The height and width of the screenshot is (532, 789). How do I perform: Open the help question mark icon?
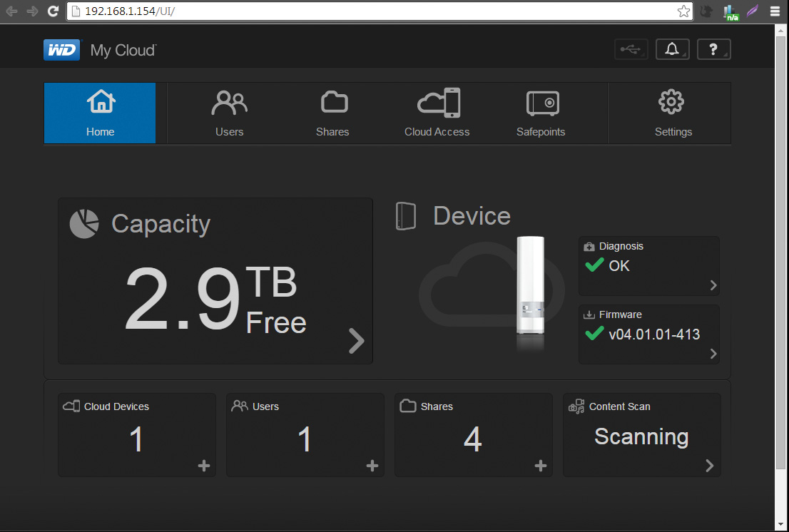(x=713, y=49)
